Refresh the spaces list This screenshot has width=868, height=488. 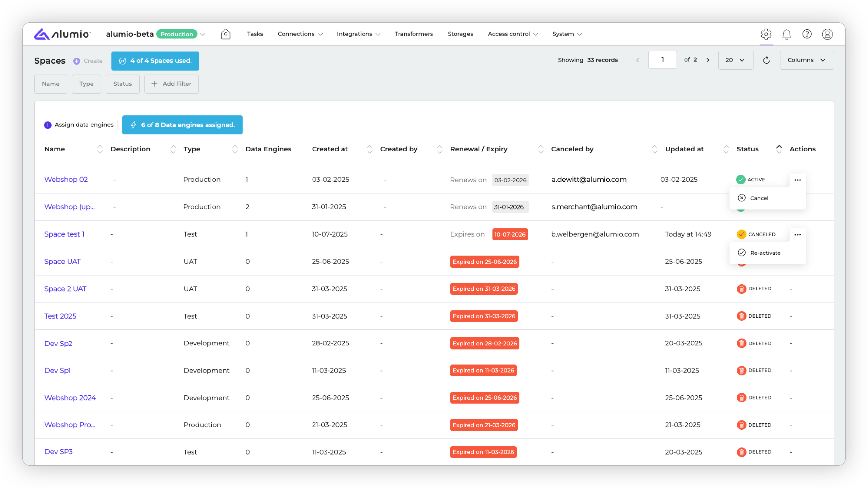pyautogui.click(x=766, y=60)
